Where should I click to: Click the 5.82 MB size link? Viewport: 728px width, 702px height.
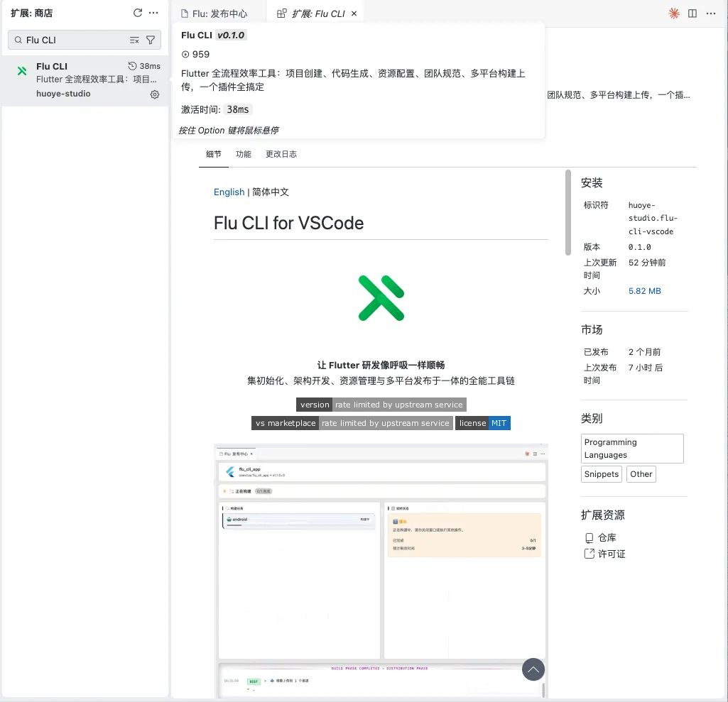pyautogui.click(x=644, y=291)
